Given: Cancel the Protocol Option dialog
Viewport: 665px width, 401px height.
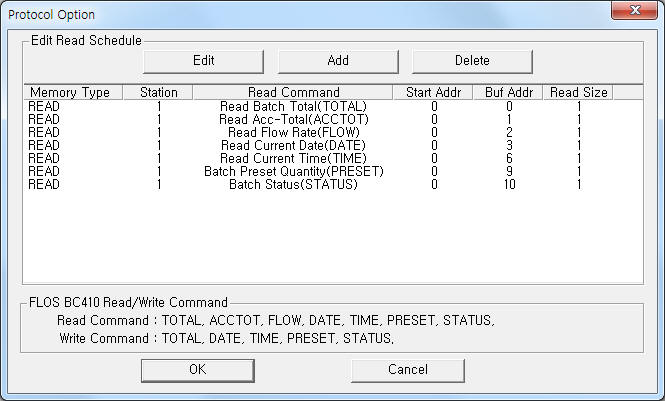Looking at the screenshot, I should [x=408, y=370].
